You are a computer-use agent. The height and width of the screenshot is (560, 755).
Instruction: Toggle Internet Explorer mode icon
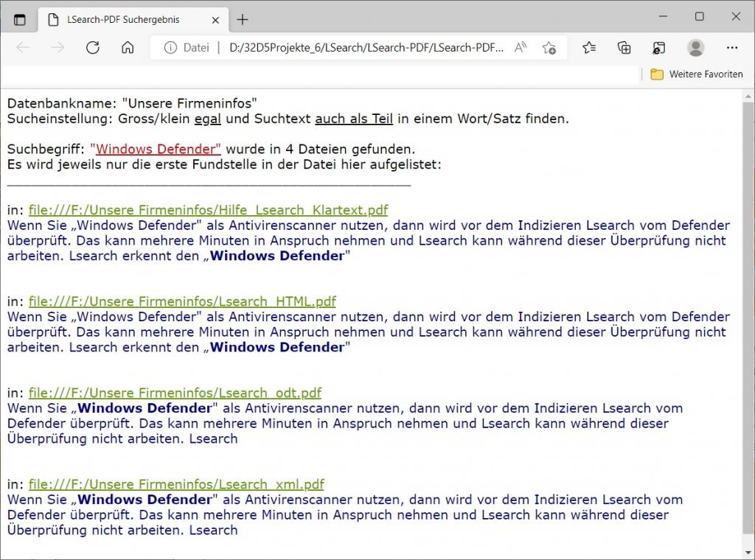point(659,48)
